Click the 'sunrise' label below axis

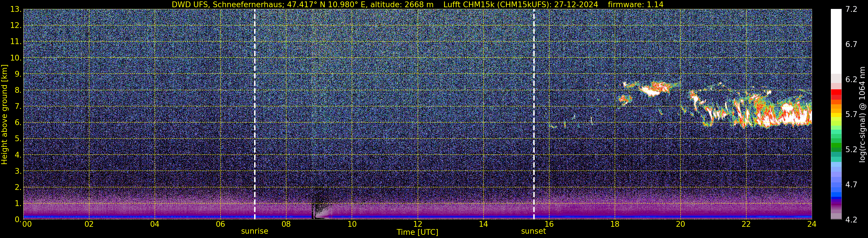point(255,231)
